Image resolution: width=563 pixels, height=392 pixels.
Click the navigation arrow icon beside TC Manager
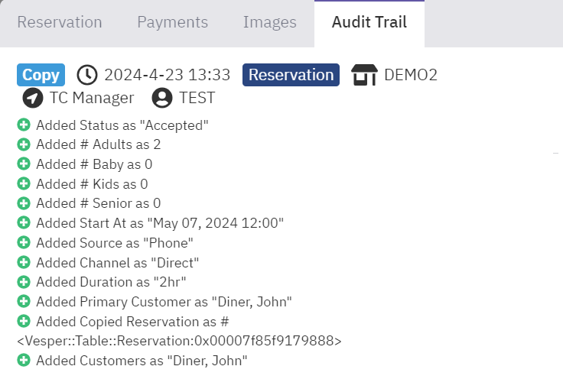pos(33,98)
